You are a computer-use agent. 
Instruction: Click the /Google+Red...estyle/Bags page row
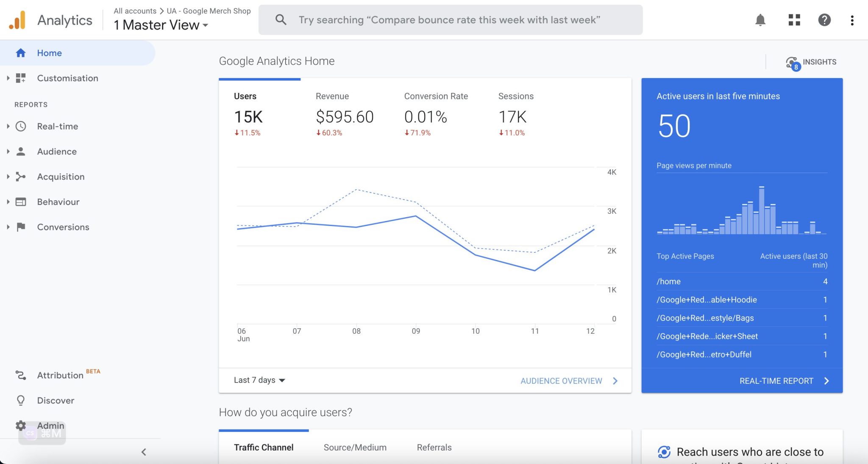click(x=742, y=318)
